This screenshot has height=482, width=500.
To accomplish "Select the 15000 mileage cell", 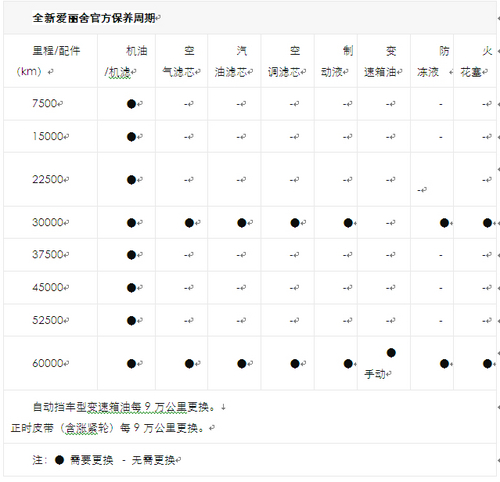I will point(50,136).
